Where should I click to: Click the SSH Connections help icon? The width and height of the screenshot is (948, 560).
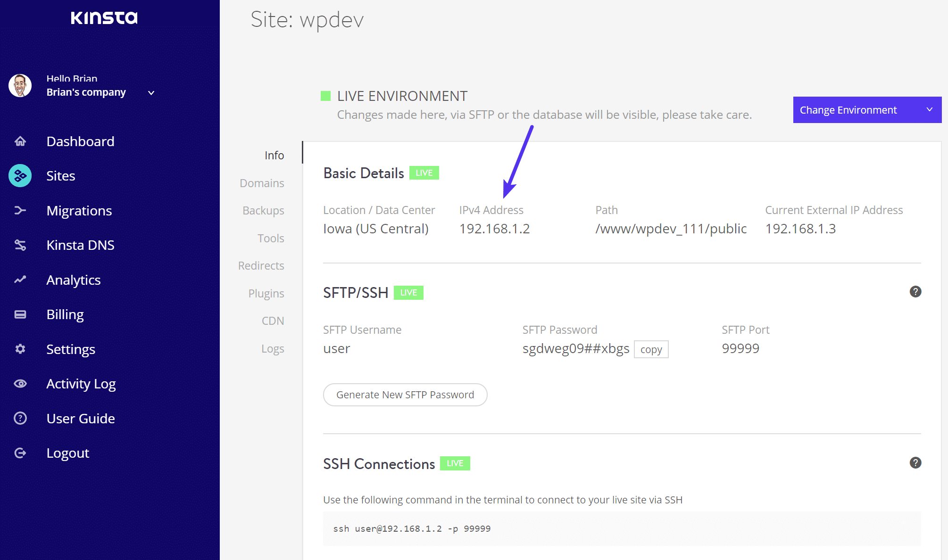(x=915, y=463)
